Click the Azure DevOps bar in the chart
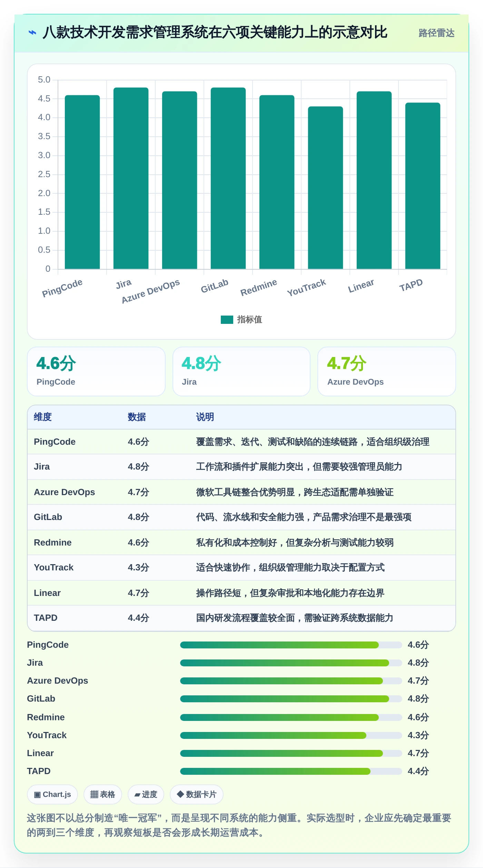This screenshot has width=483, height=868. (x=180, y=180)
